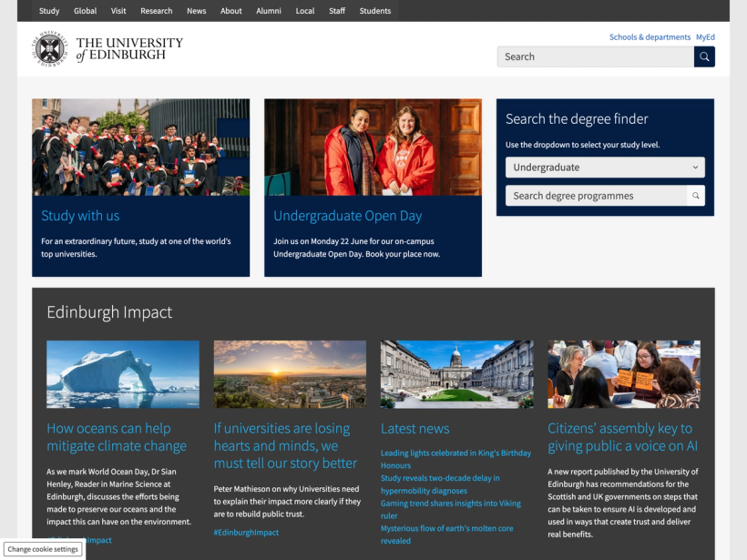Click the citizens' assembly meeting photo
The width and height of the screenshot is (747, 560).
pos(624,374)
